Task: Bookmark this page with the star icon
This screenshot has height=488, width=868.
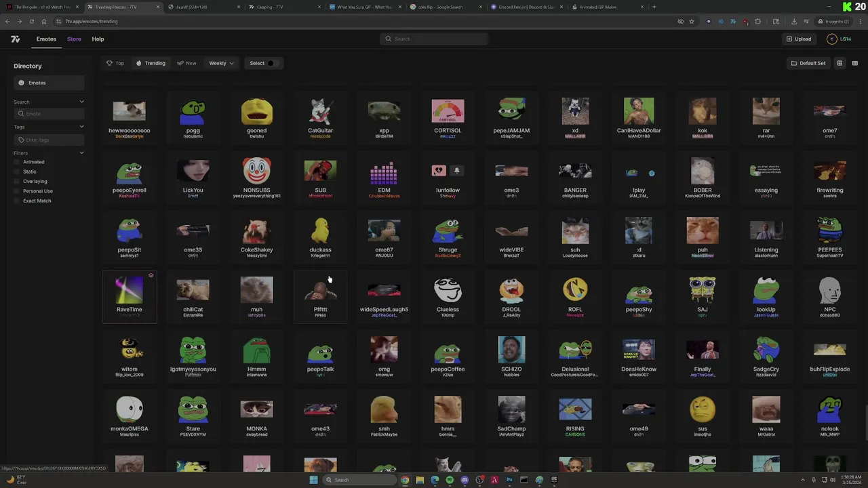Action: click(x=691, y=21)
